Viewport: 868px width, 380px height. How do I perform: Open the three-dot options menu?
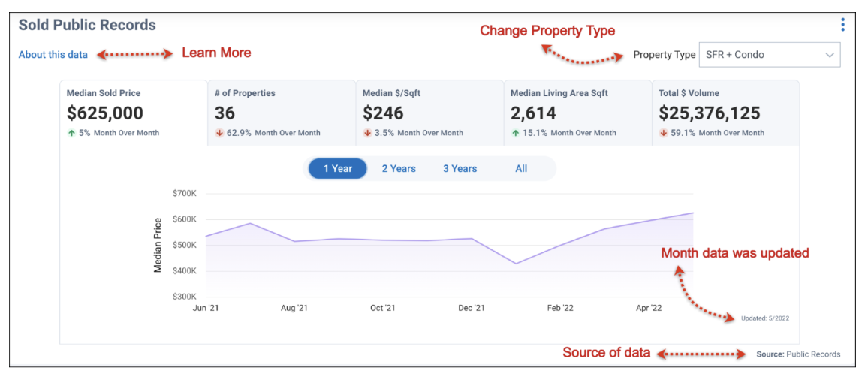pyautogui.click(x=842, y=24)
